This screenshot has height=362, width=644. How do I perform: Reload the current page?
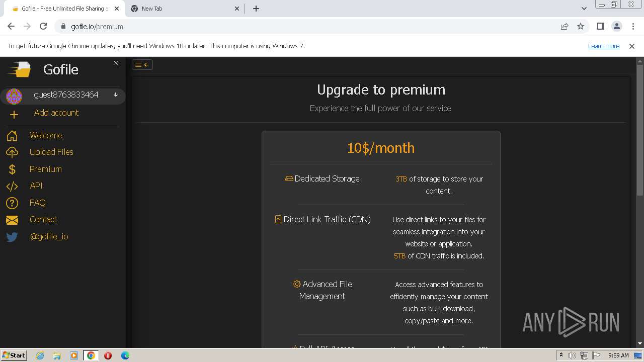pos(43,26)
